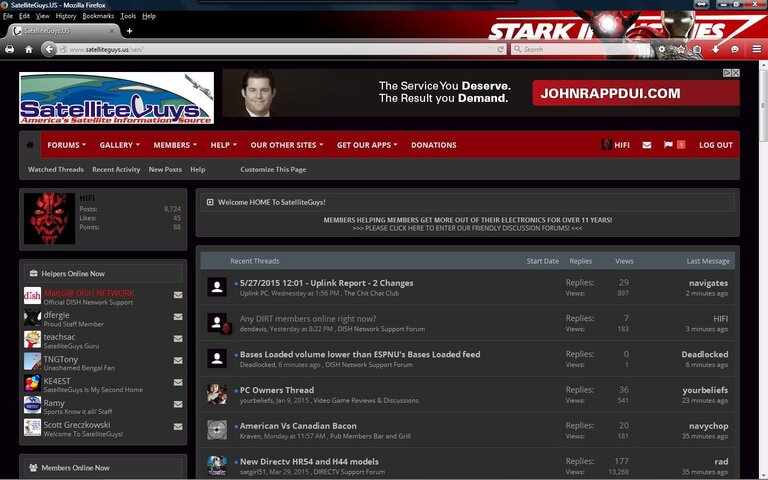Message KE4EST via envelope icon
The width and height of the screenshot is (768, 480).
point(178,383)
